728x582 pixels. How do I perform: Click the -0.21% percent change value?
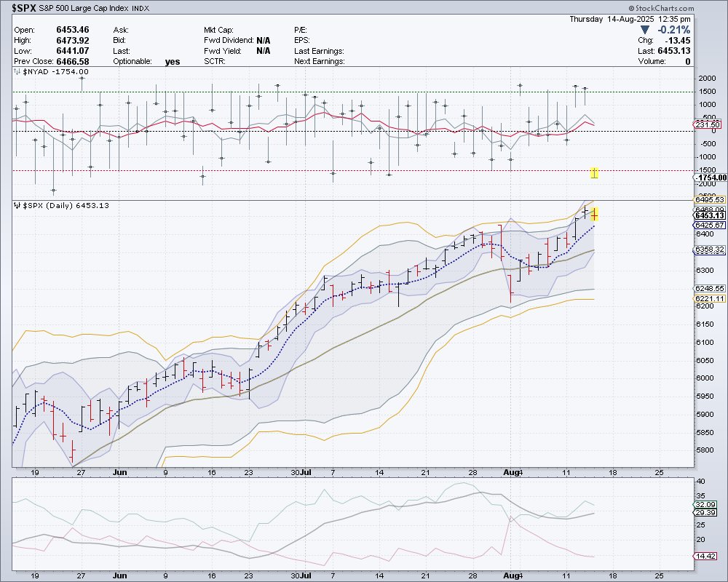(x=674, y=30)
